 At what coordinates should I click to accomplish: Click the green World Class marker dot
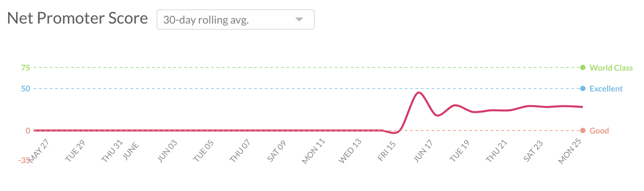(582, 68)
